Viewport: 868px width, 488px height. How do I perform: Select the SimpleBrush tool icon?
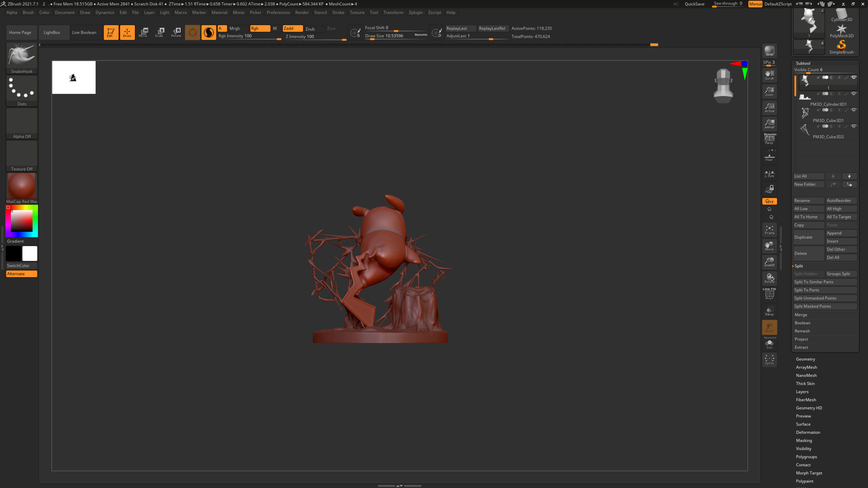coord(841,47)
